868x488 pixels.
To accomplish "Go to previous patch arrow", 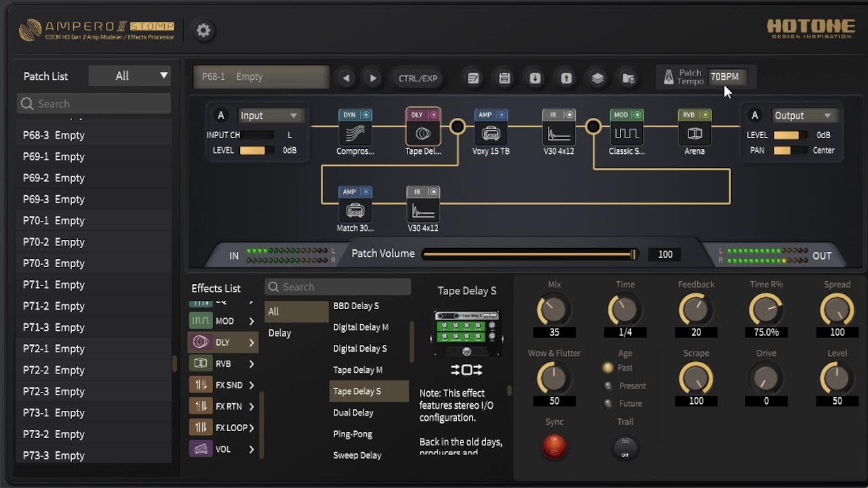I will pyautogui.click(x=347, y=78).
